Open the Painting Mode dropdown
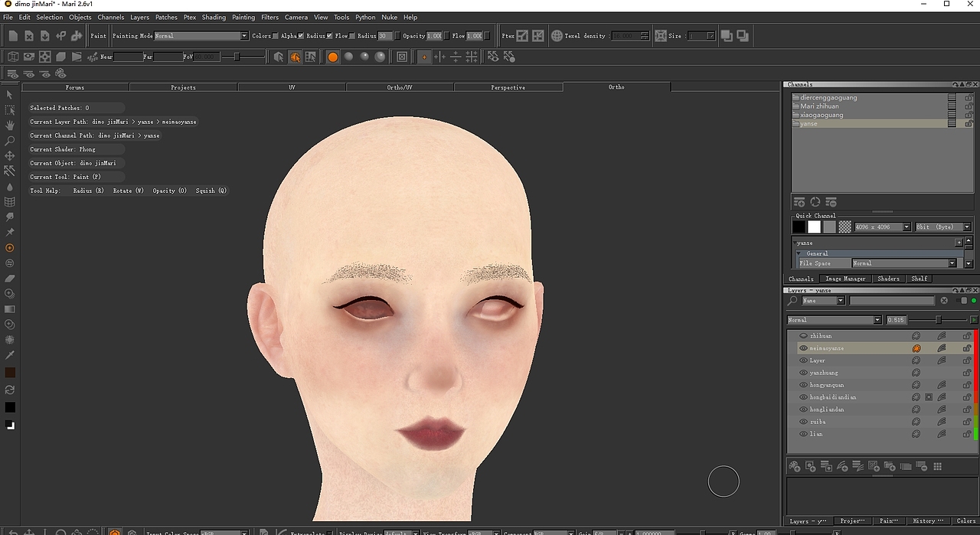 point(201,36)
